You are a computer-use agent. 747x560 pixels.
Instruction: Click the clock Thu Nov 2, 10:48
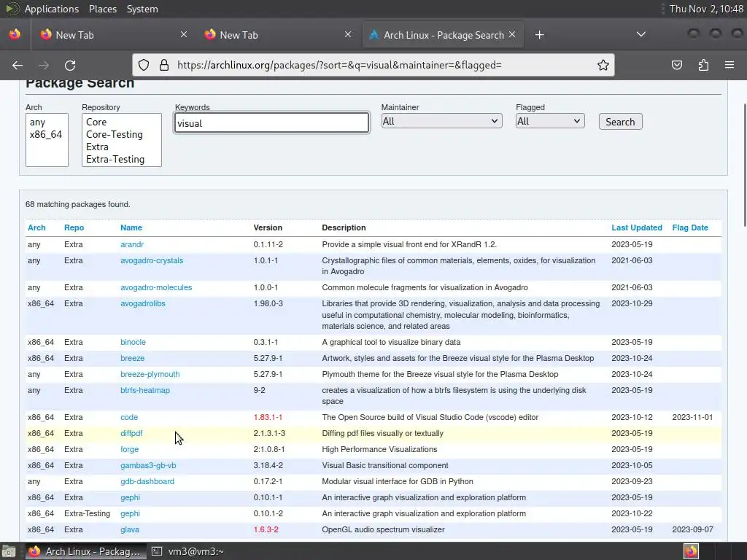point(706,9)
